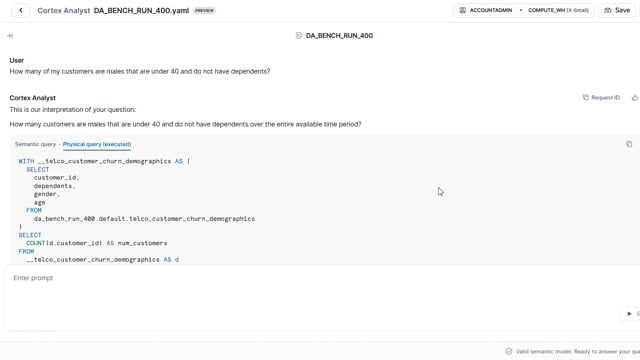Image resolution: width=640 pixels, height=360 pixels.
Task: Open the ACCOUNTADMIN role selector
Action: point(486,10)
